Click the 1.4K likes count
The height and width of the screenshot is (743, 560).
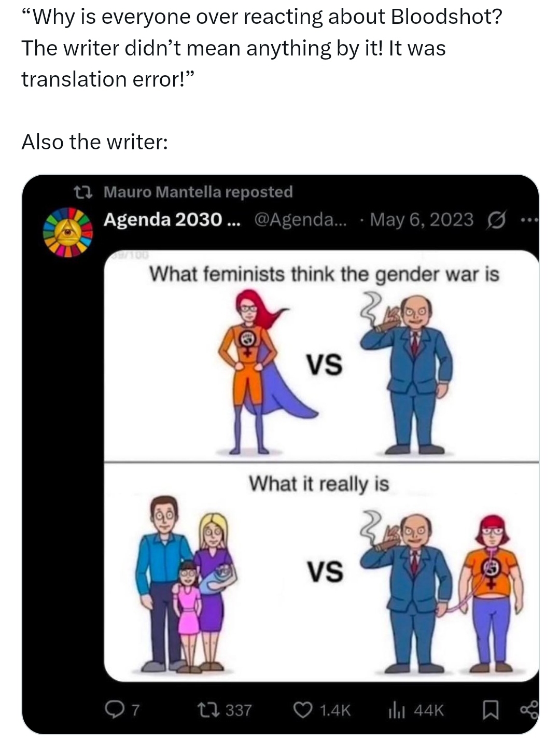click(x=335, y=710)
